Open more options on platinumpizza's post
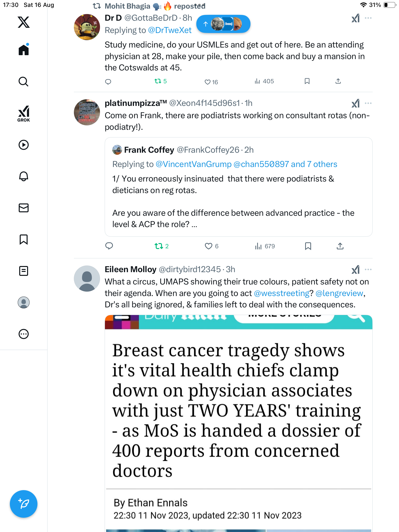The image size is (399, 532). tap(368, 103)
